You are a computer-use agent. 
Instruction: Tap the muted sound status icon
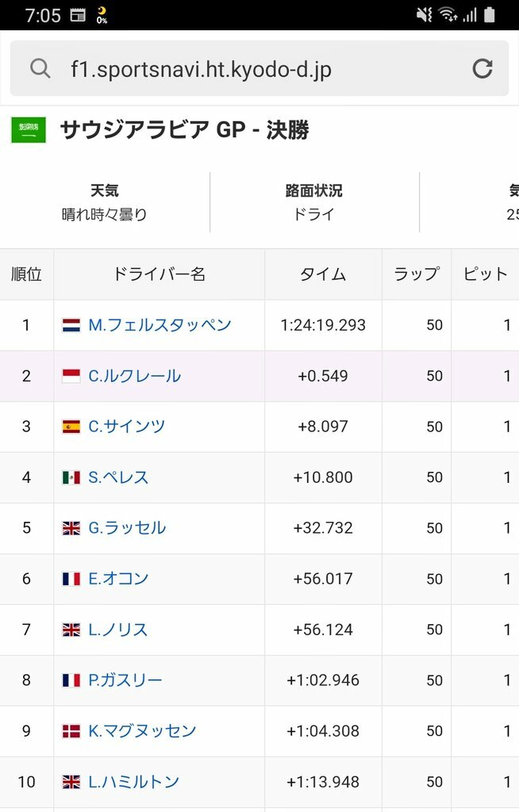click(425, 15)
